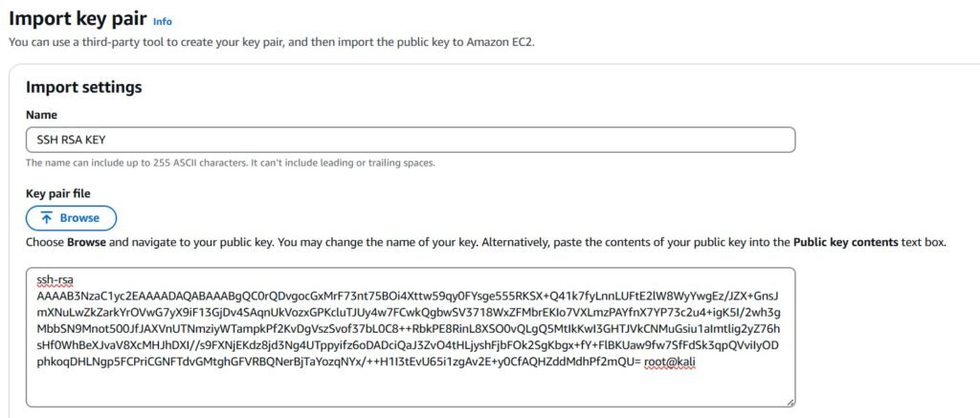Image resolution: width=980 pixels, height=418 pixels.
Task: Focus the Name field containing SSH RSA KEY
Action: click(410, 140)
